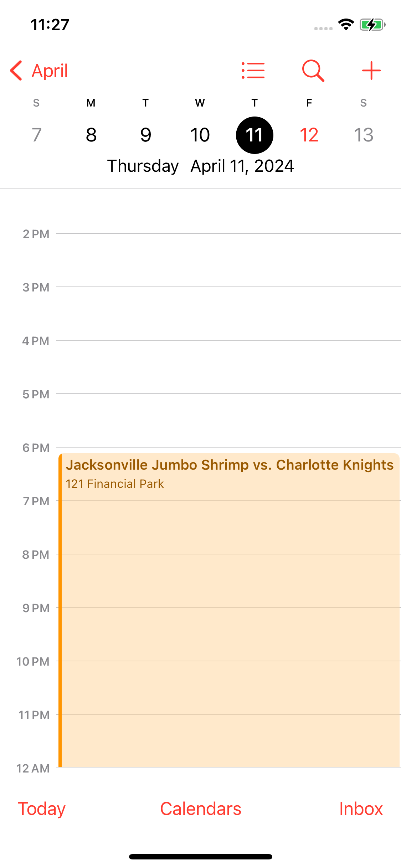Tap the list view icon
This screenshot has height=868, width=401.
253,71
